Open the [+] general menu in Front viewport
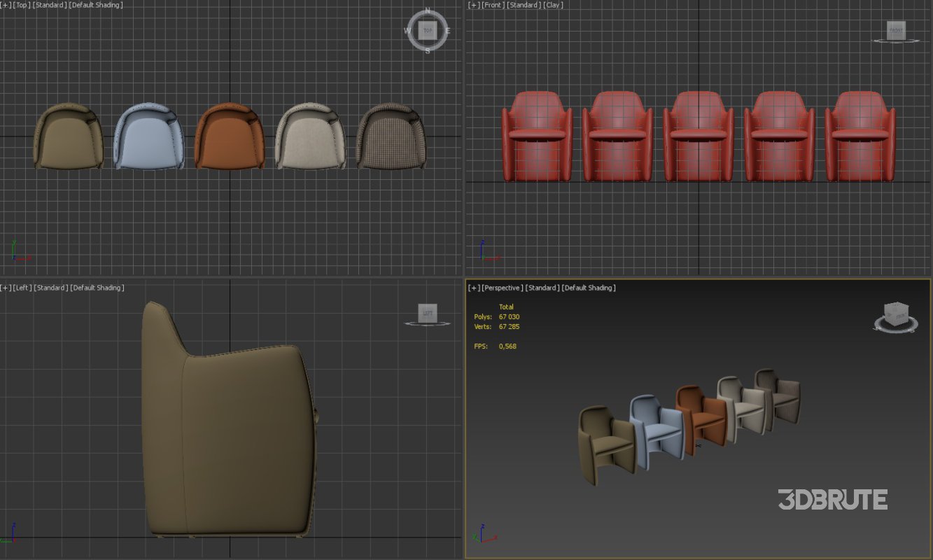 point(474,5)
